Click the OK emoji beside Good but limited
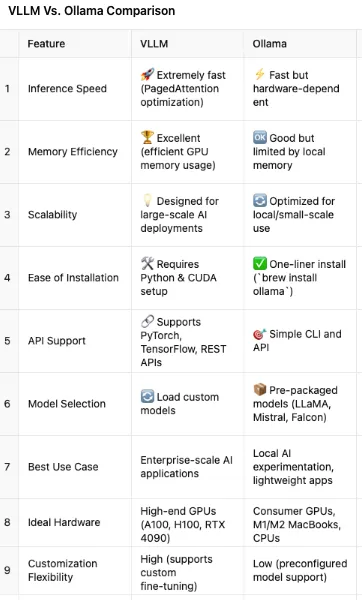Viewport: 362px width, 600px height. coord(260,137)
